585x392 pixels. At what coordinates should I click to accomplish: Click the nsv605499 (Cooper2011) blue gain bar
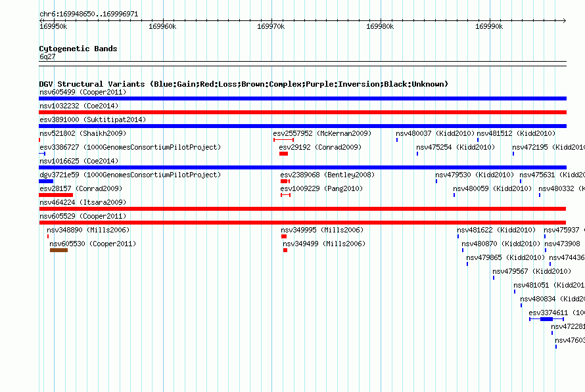click(x=302, y=98)
